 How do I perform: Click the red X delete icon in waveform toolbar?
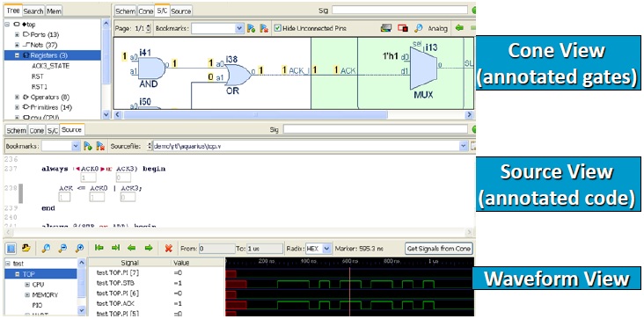click(x=168, y=248)
